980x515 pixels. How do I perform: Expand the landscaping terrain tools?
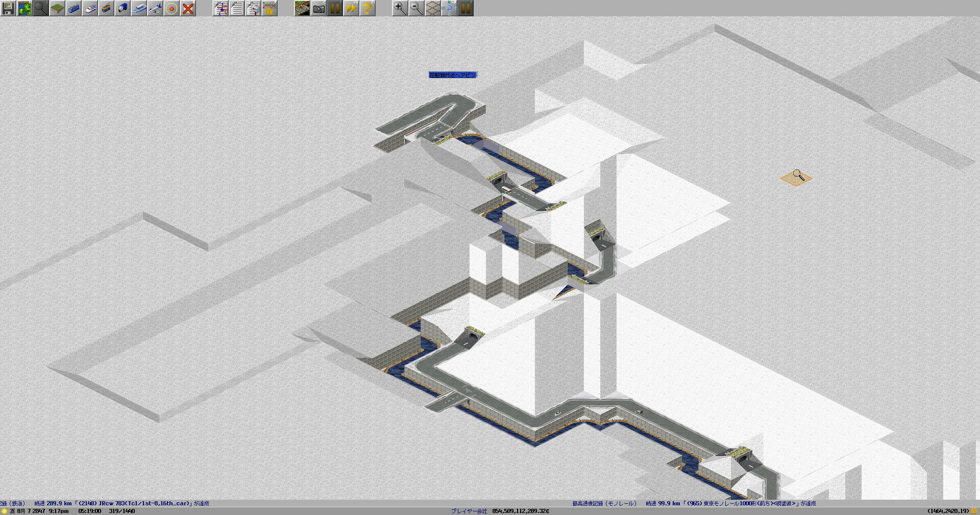click(57, 8)
